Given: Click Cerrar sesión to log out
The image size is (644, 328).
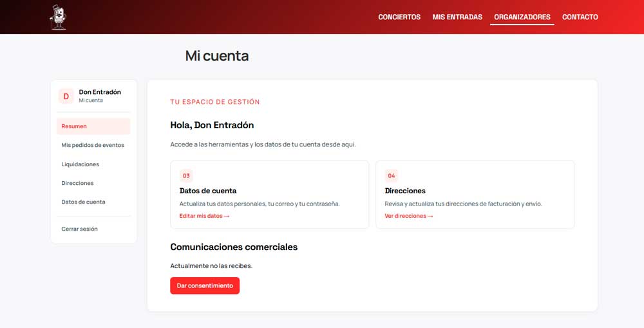Looking at the screenshot, I should (x=93, y=229).
